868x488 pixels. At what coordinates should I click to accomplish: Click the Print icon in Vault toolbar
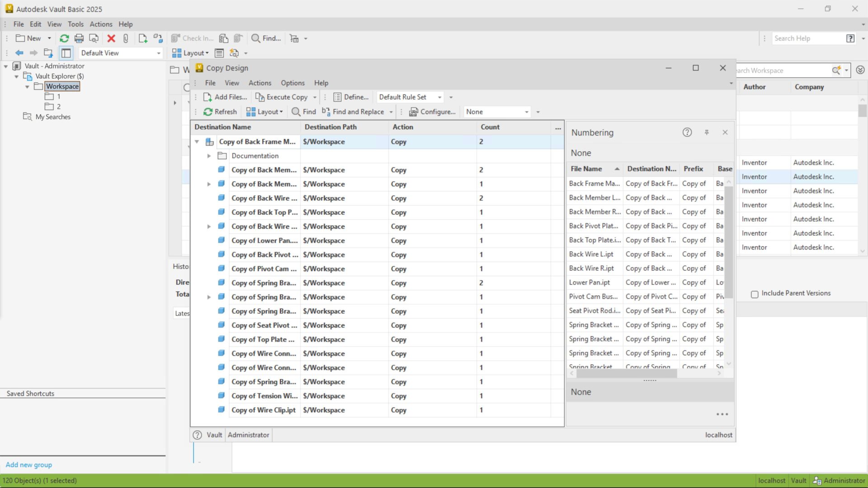tap(79, 38)
